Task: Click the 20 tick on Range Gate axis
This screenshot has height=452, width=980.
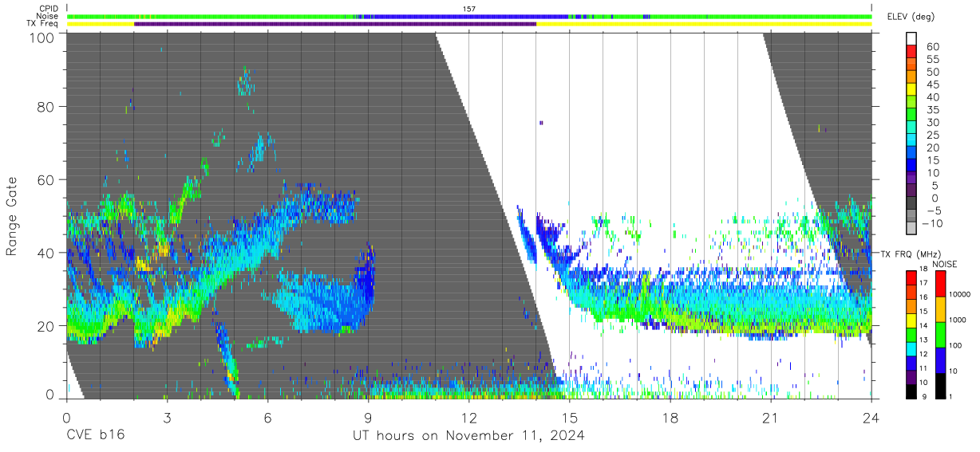Action: pos(45,325)
